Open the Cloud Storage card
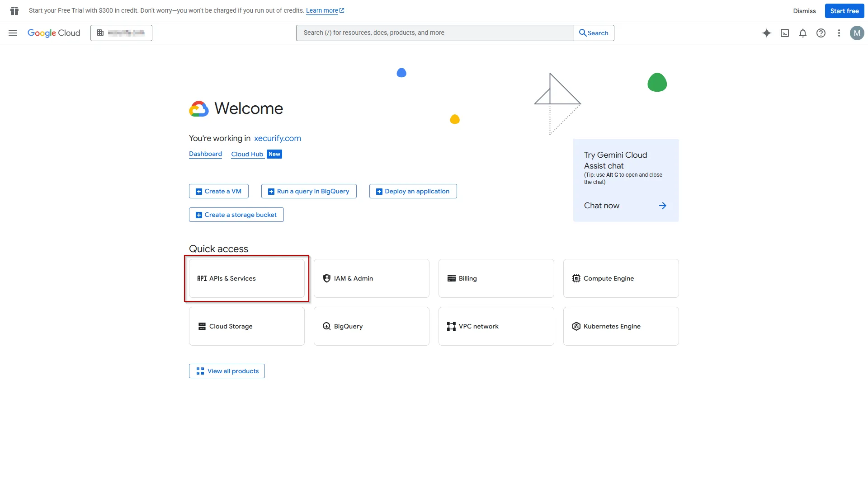Screen dimensions: 868x488 (x=247, y=326)
